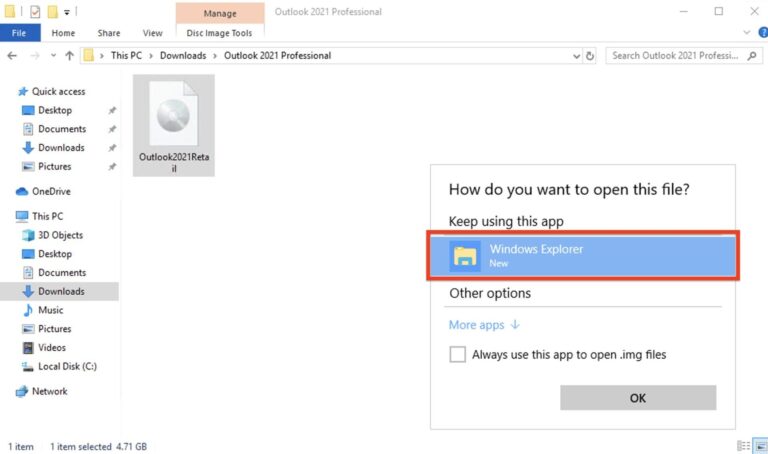
Task: Click the Network icon in tree
Action: 22,391
